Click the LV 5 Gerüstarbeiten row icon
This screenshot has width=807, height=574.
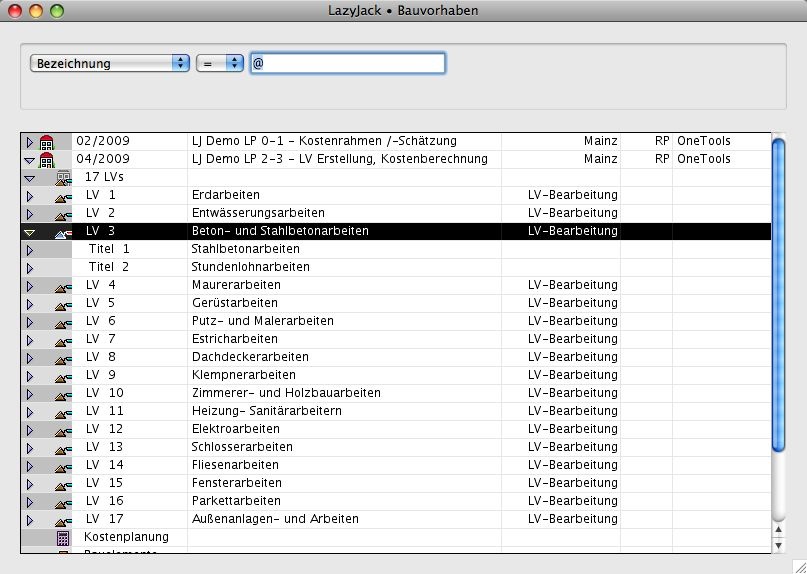[63, 305]
